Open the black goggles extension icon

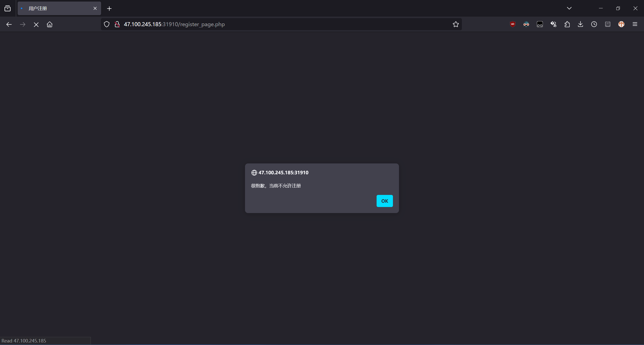pos(540,24)
